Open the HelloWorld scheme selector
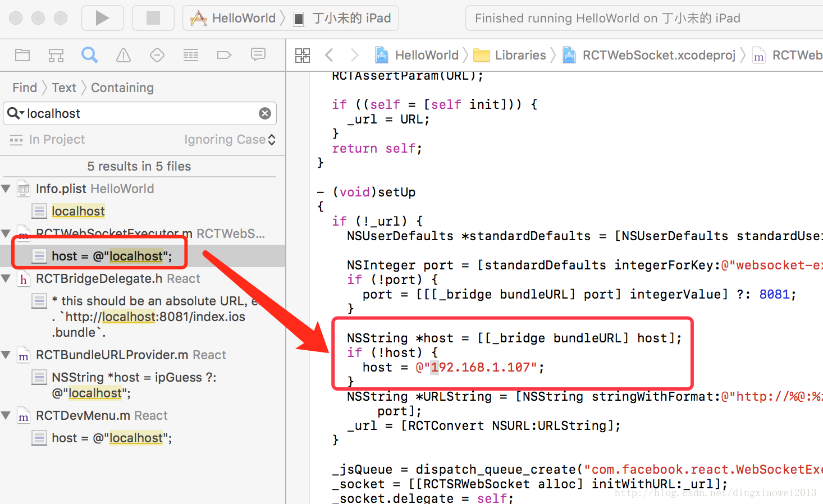Image resolution: width=823 pixels, height=504 pixels. 234,18
